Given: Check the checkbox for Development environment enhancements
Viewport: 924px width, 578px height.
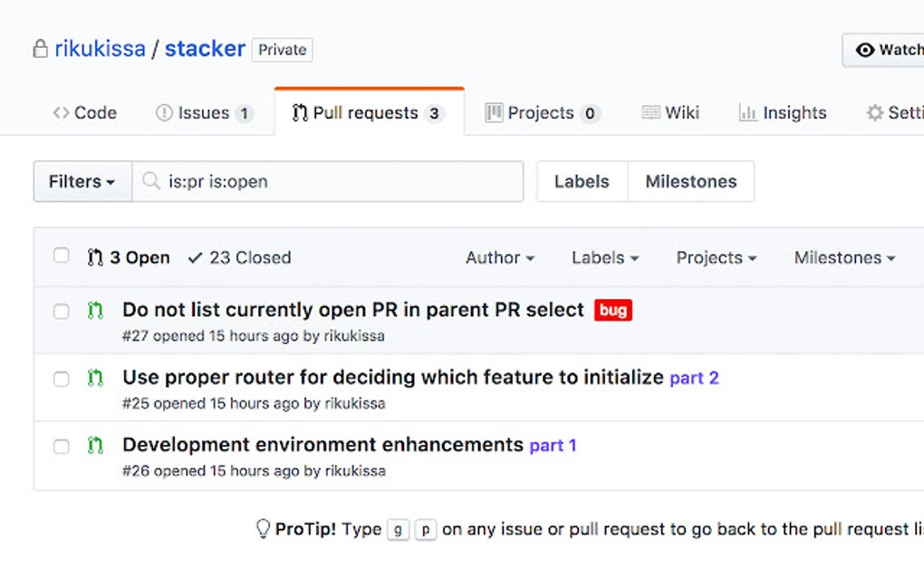Looking at the screenshot, I should coord(62,446).
